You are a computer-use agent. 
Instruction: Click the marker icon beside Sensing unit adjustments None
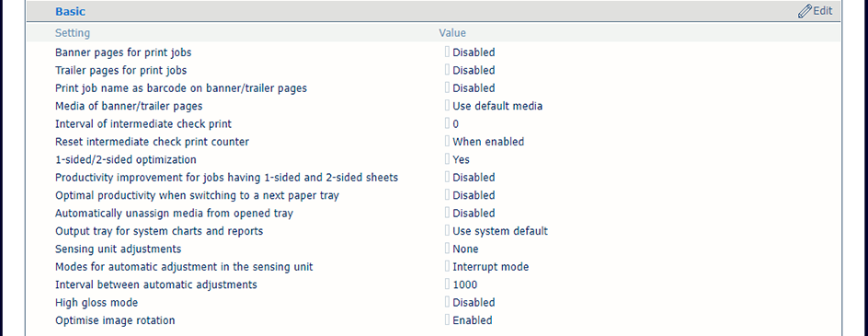pyautogui.click(x=447, y=249)
